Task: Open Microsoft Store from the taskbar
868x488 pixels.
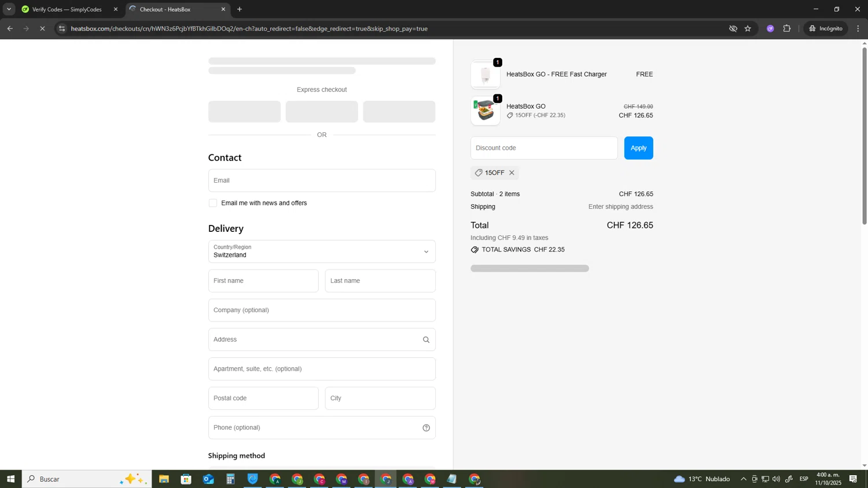Action: coord(186,479)
